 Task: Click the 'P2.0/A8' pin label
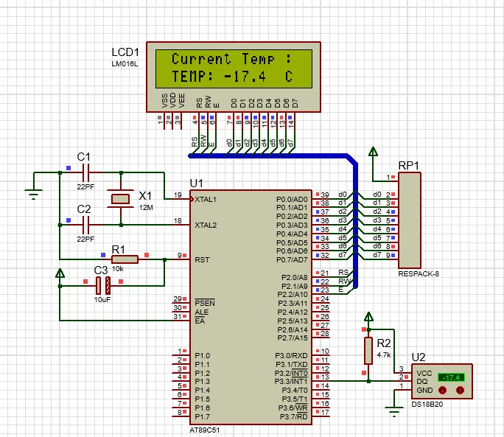pos(295,277)
